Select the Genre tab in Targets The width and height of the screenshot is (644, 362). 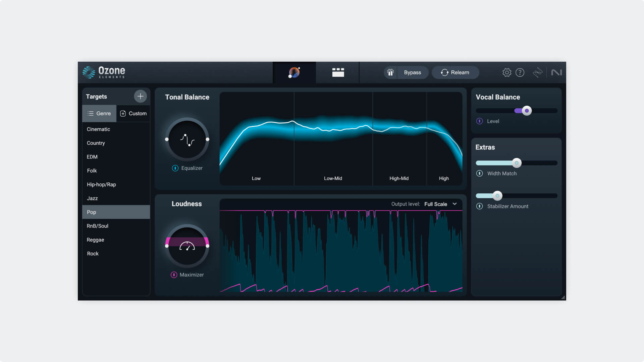coord(99,113)
